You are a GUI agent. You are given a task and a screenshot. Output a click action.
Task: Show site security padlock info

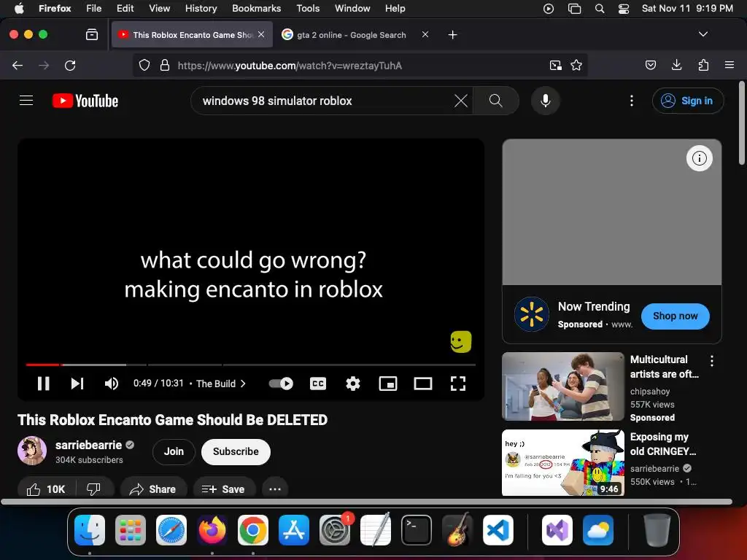click(x=165, y=65)
